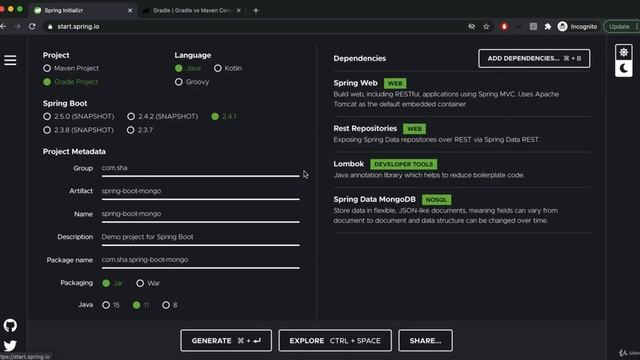Screen dimensions: 640x360
Task: Select the Gradle Project radio button
Action: pos(47,82)
